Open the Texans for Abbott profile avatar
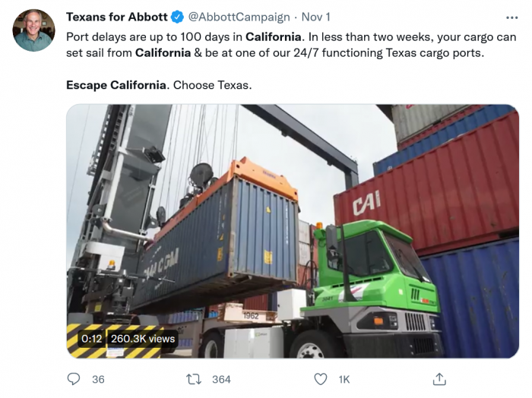Viewport: 532px width, 398px height. pos(33,30)
